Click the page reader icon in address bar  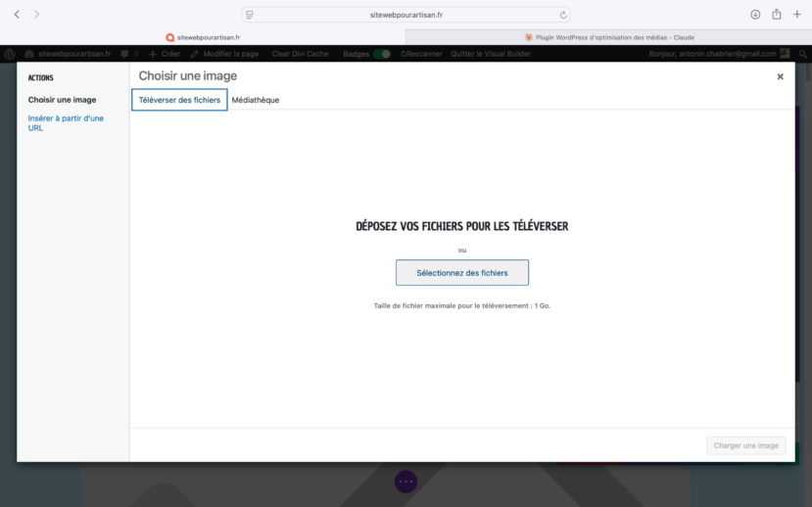(x=251, y=15)
